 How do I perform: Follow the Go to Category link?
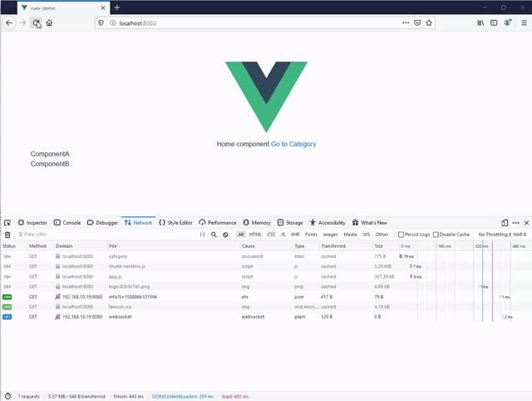[x=293, y=144]
